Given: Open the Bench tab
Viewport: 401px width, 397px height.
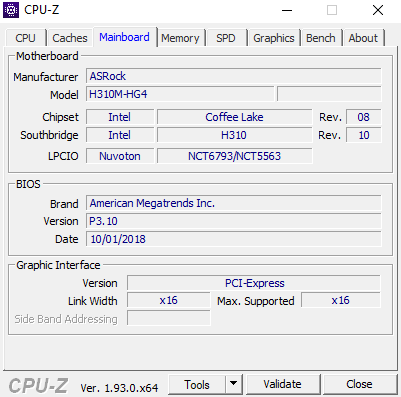Looking at the screenshot, I should [x=321, y=38].
